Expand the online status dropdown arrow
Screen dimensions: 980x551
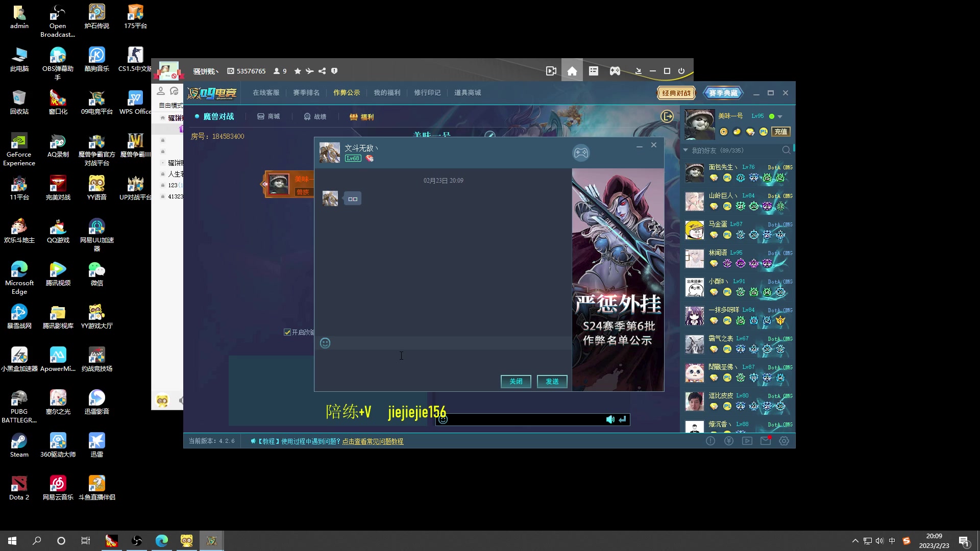780,117
